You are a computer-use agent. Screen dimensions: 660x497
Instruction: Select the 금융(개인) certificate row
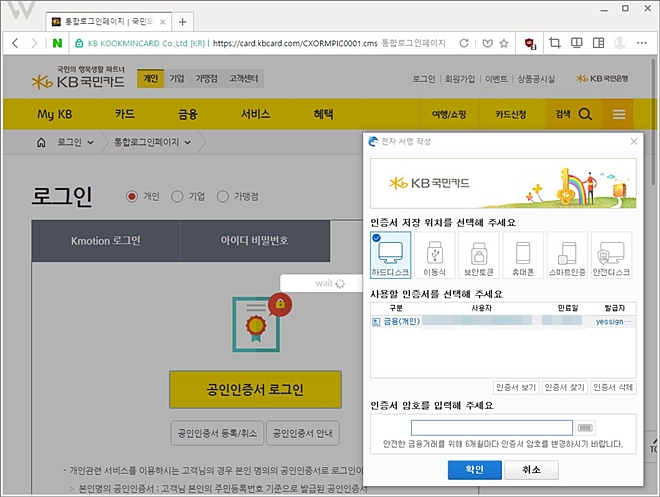click(x=503, y=322)
